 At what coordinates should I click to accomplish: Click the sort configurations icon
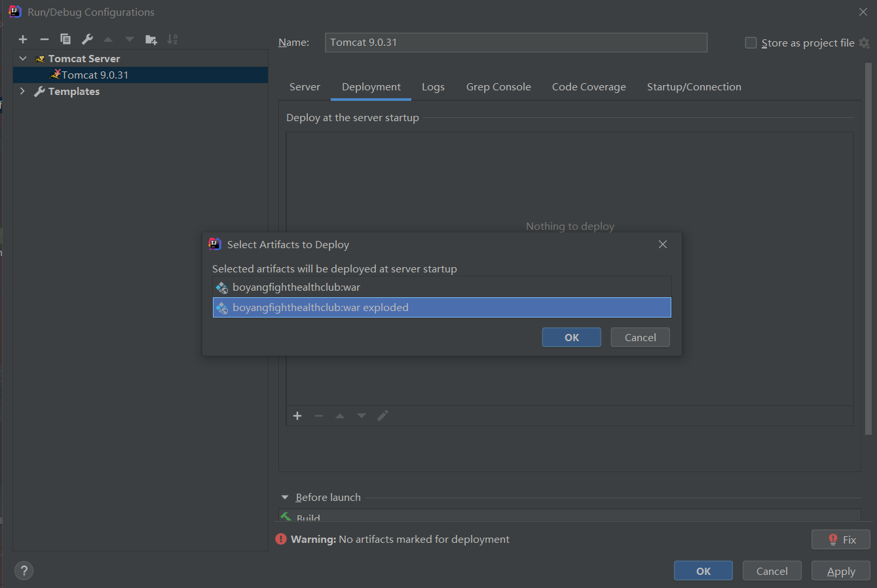click(x=172, y=39)
